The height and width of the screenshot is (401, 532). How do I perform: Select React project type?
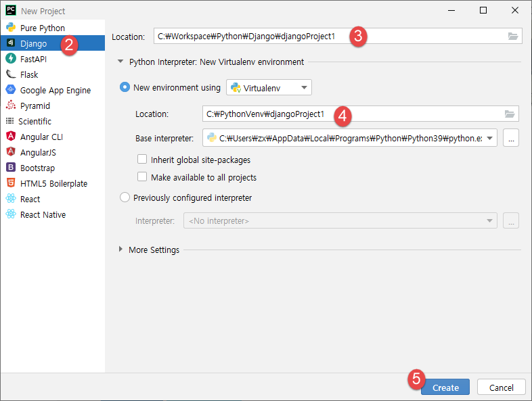[x=53, y=199]
